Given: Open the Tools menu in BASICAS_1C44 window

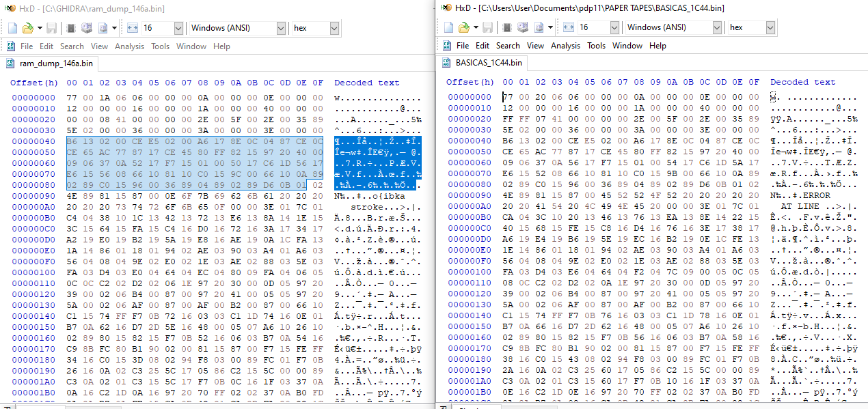Looking at the screenshot, I should pyautogui.click(x=597, y=46).
